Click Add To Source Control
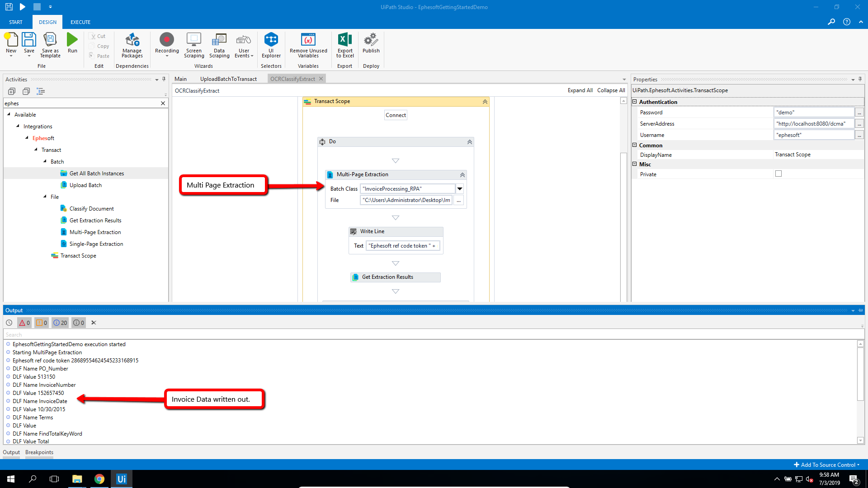Viewport: 868px width, 488px height. pyautogui.click(x=826, y=465)
